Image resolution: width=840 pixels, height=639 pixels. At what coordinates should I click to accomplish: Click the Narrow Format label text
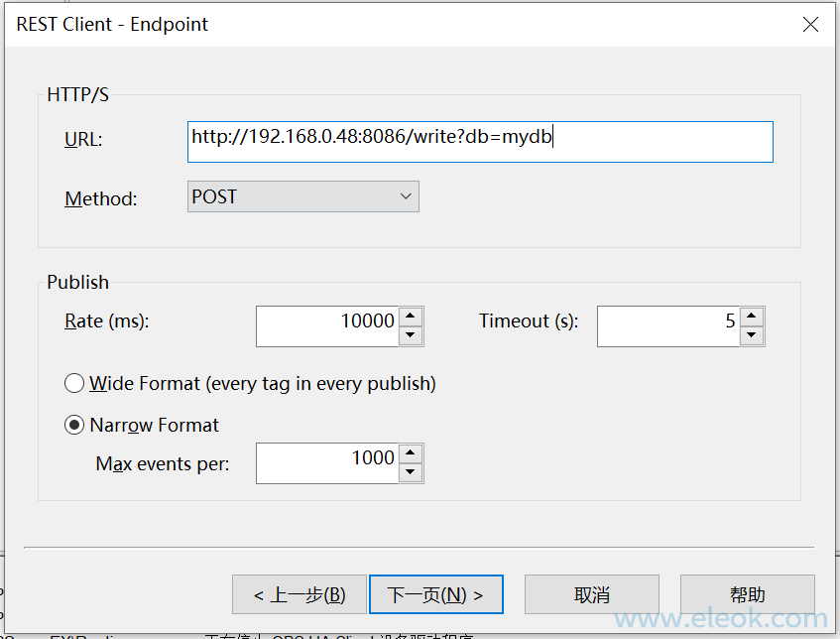(155, 425)
